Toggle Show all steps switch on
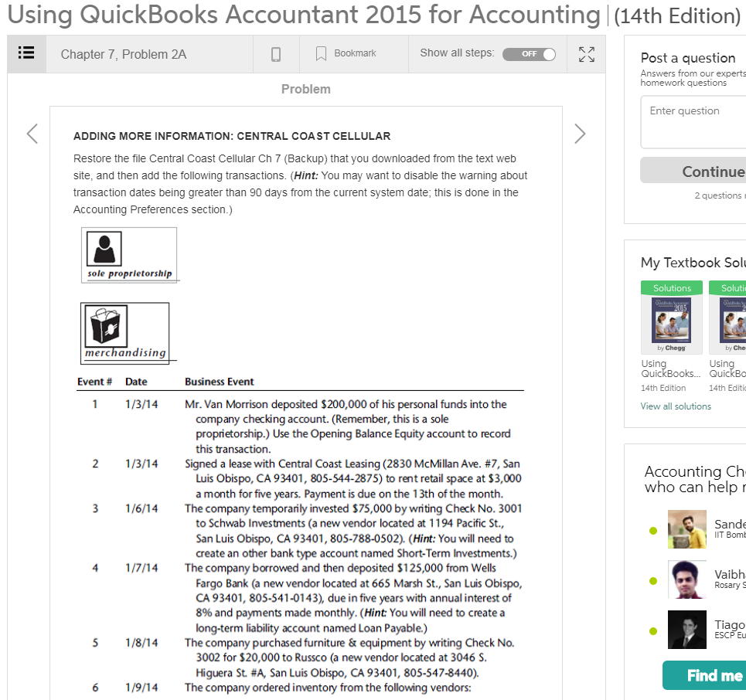 [x=529, y=54]
